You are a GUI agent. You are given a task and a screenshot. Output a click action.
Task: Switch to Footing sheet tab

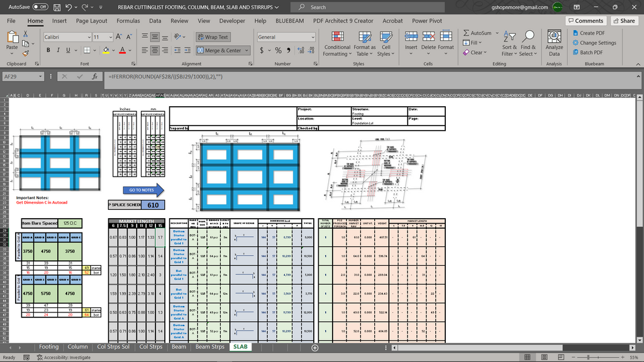tap(48, 347)
